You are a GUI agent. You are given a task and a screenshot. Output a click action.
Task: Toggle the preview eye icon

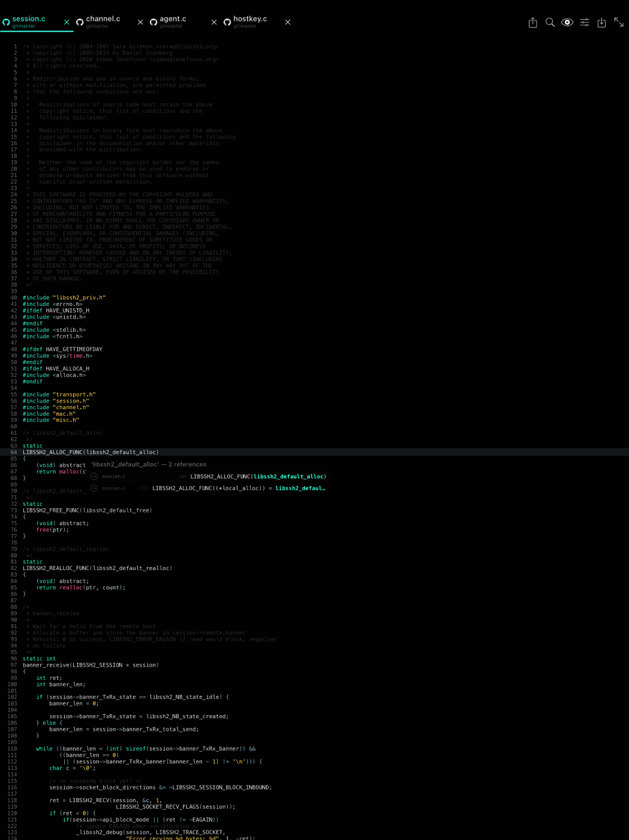(x=567, y=22)
